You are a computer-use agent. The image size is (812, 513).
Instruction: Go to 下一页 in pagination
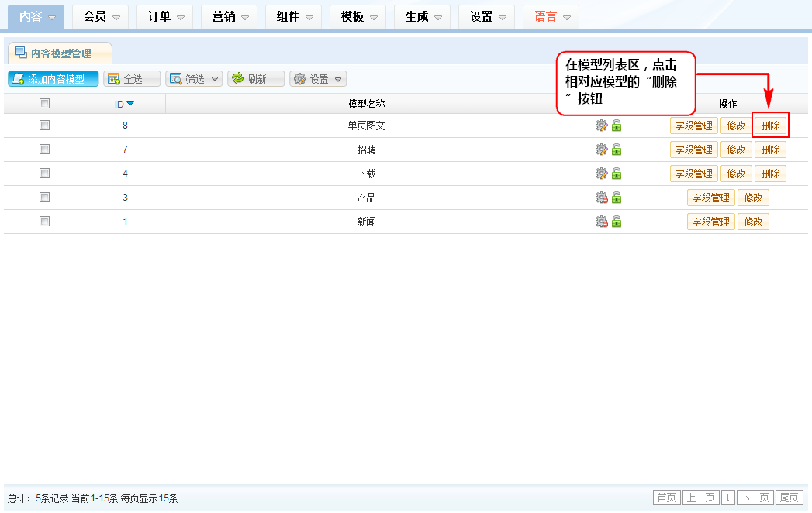click(x=755, y=498)
